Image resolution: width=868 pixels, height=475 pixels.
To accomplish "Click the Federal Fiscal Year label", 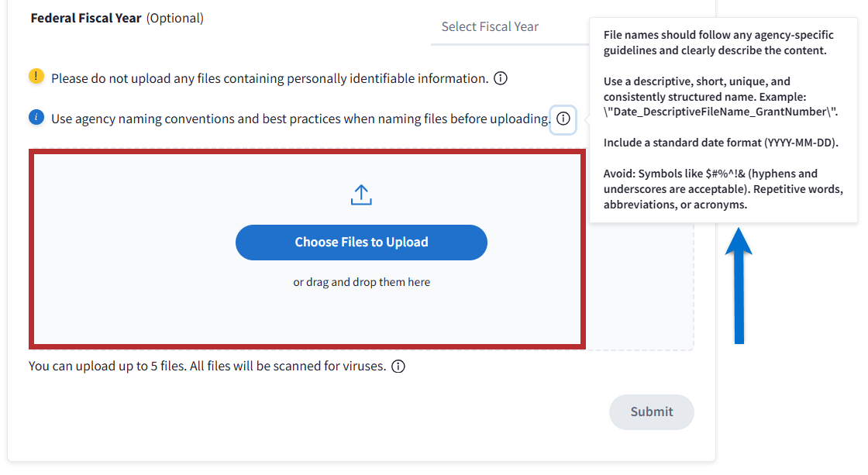I will [x=86, y=18].
